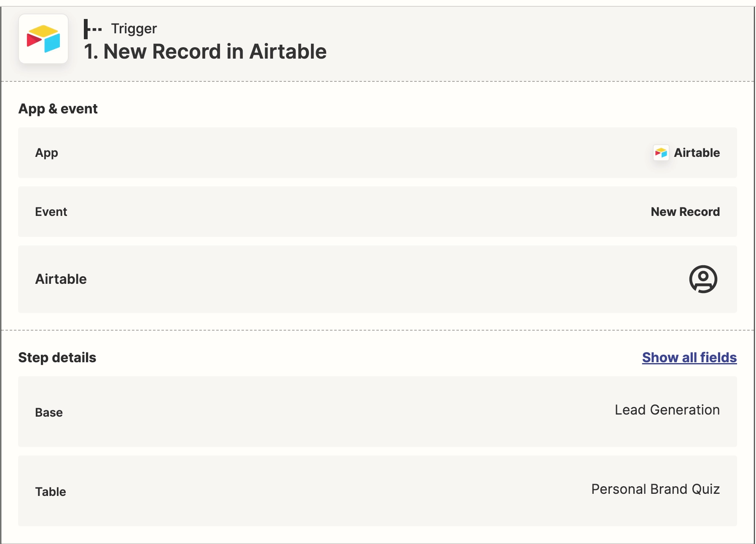Click the "Table" field label
The height and width of the screenshot is (544, 756).
click(x=51, y=492)
